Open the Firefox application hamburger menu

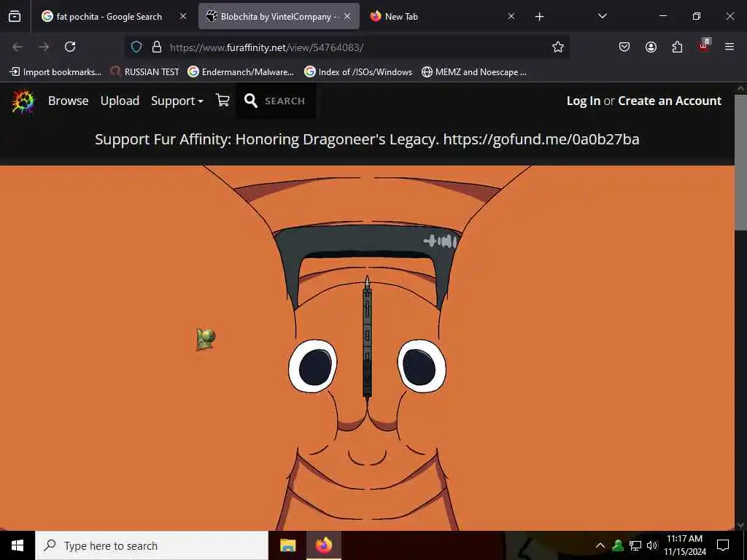pos(729,47)
